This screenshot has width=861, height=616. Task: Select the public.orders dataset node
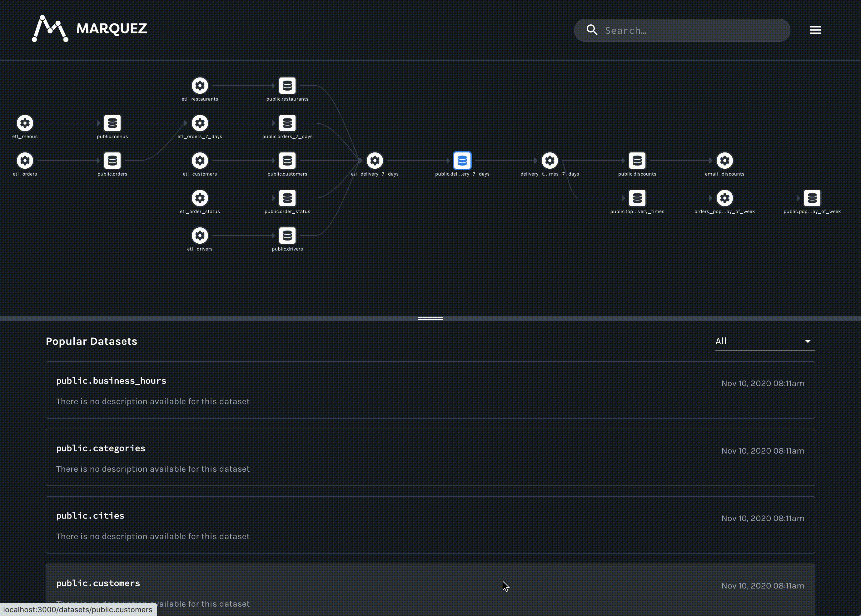pos(112,161)
